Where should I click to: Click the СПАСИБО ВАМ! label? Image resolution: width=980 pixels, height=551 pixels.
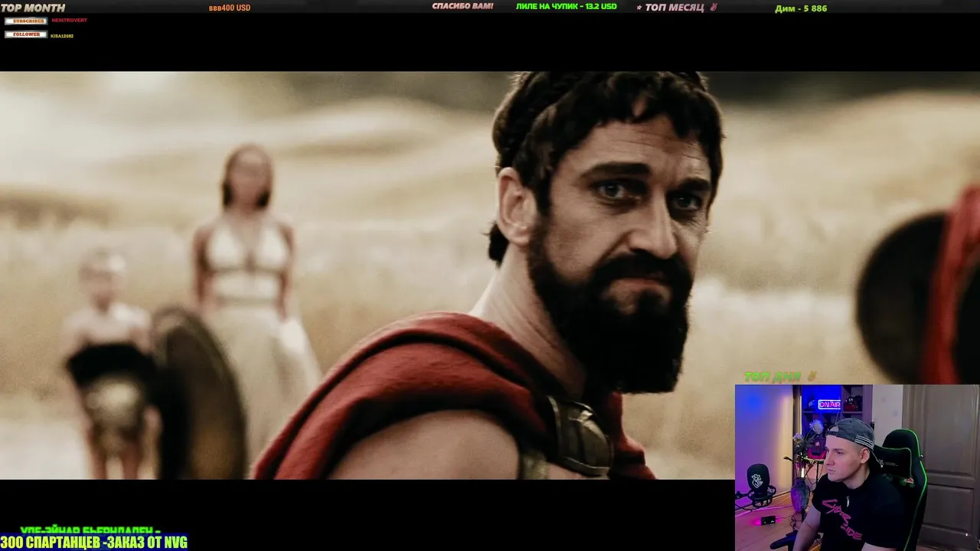point(462,6)
